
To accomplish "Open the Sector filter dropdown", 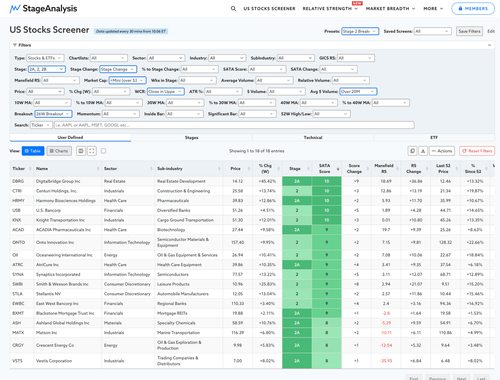I will coord(166,58).
